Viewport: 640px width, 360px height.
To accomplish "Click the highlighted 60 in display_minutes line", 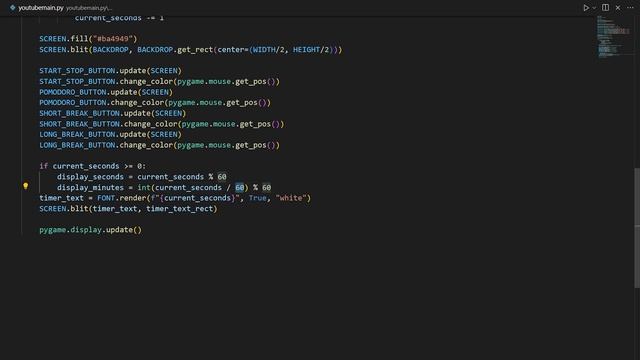I will tap(240, 188).
